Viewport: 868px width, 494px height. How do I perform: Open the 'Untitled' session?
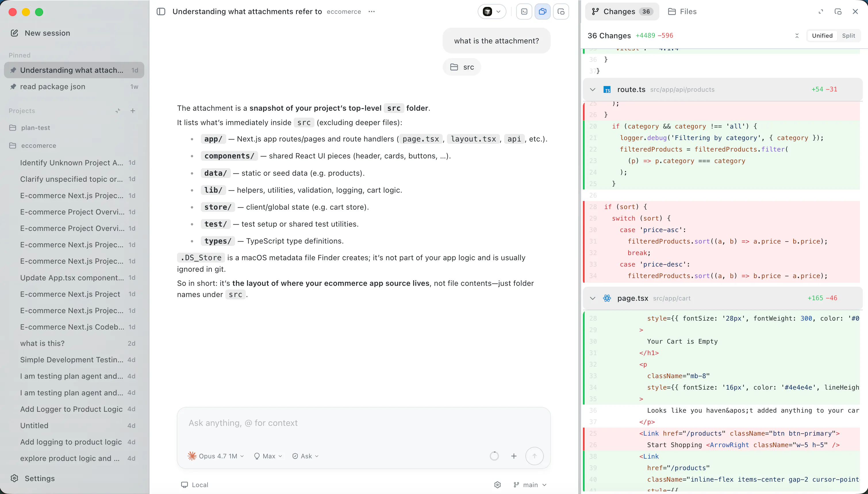pos(74,426)
